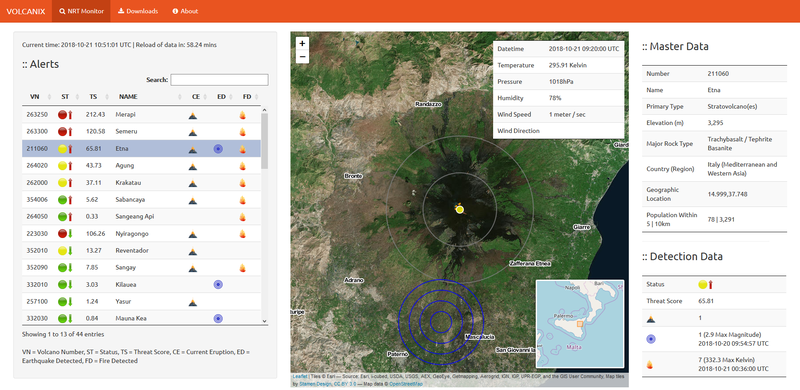
Task: Select the Agung alert row
Action: click(x=141, y=165)
